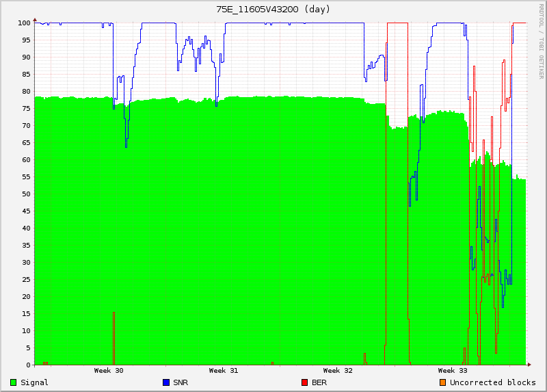547x392 pixels.
Task: Click the 80 y-axis label
Action: pyautogui.click(x=26, y=92)
